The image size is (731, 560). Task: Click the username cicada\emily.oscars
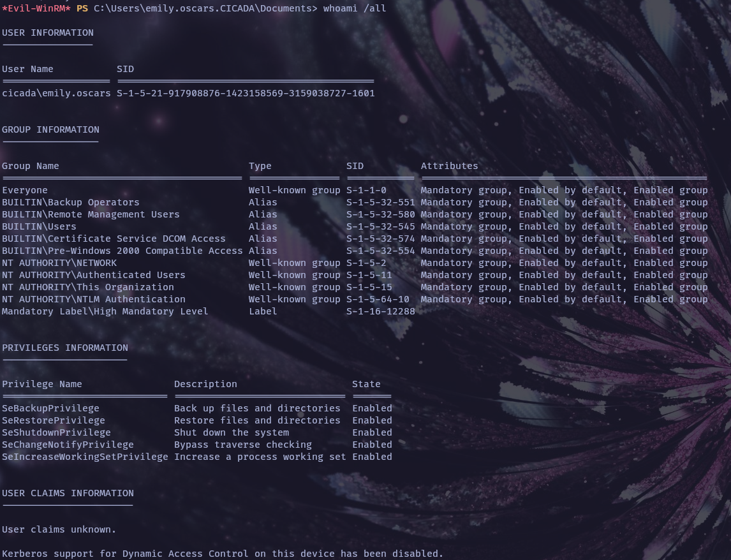[x=56, y=93]
